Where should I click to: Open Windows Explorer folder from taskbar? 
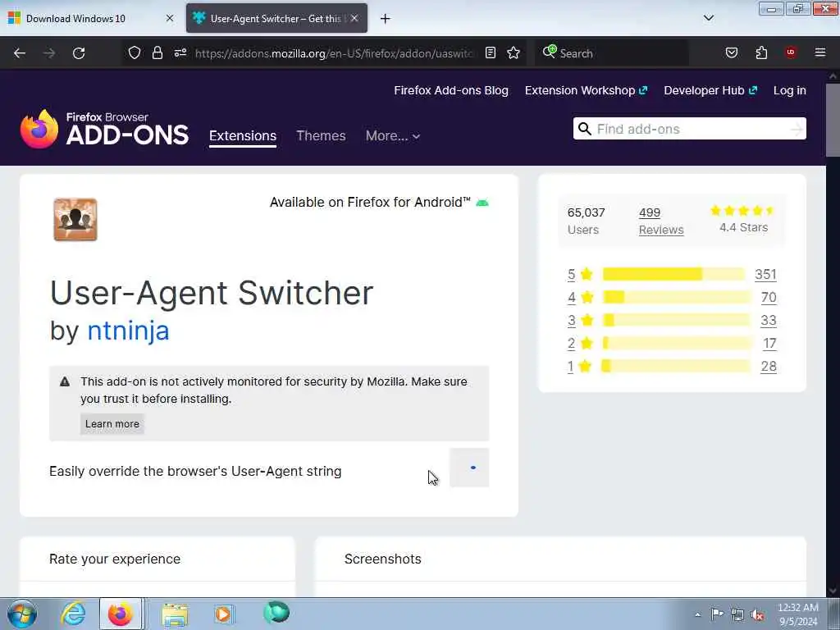pyautogui.click(x=175, y=614)
